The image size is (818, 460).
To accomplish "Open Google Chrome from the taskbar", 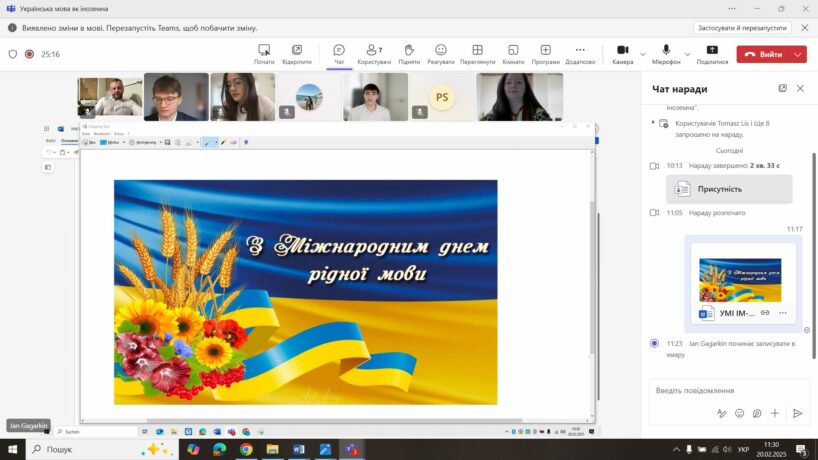I will point(246,450).
